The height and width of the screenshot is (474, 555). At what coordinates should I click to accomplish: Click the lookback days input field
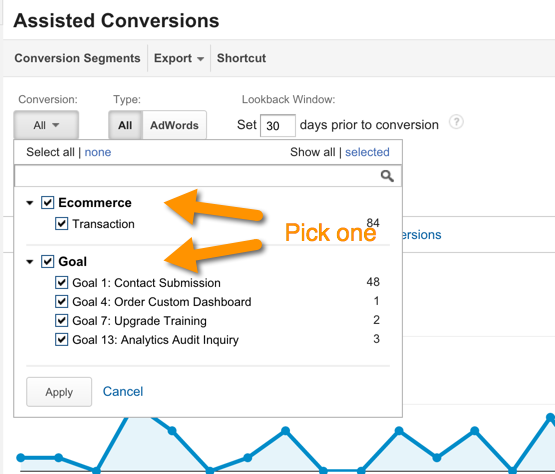[x=278, y=125]
